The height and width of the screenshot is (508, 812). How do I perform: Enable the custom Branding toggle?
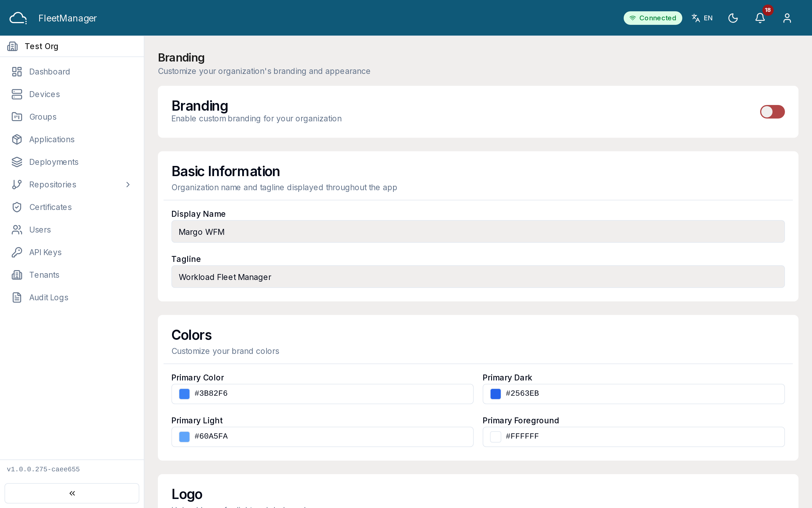(772, 111)
